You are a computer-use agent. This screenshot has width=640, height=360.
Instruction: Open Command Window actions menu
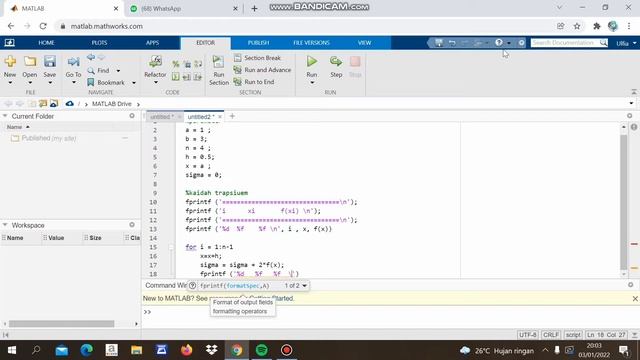point(631,284)
